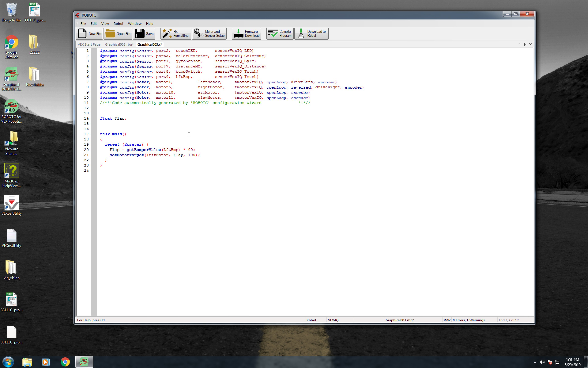Screen dimensions: 588x368
Task: Select Graphical ROBOTC desktop shortcut
Action: (11, 79)
